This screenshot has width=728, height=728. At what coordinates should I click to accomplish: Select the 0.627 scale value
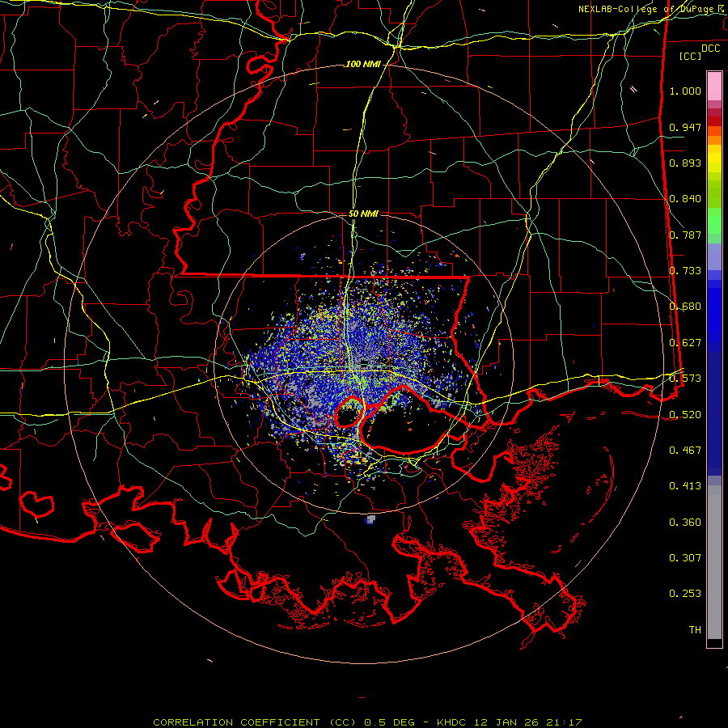[x=685, y=343]
